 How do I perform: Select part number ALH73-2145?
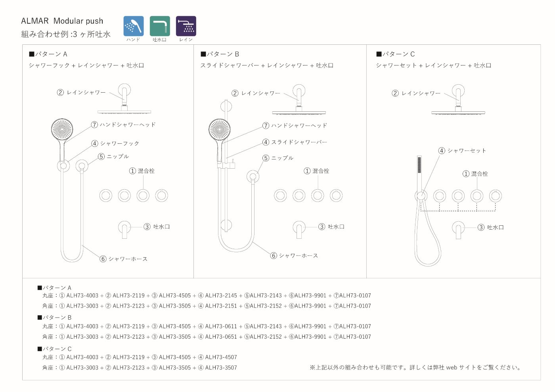coord(221,295)
